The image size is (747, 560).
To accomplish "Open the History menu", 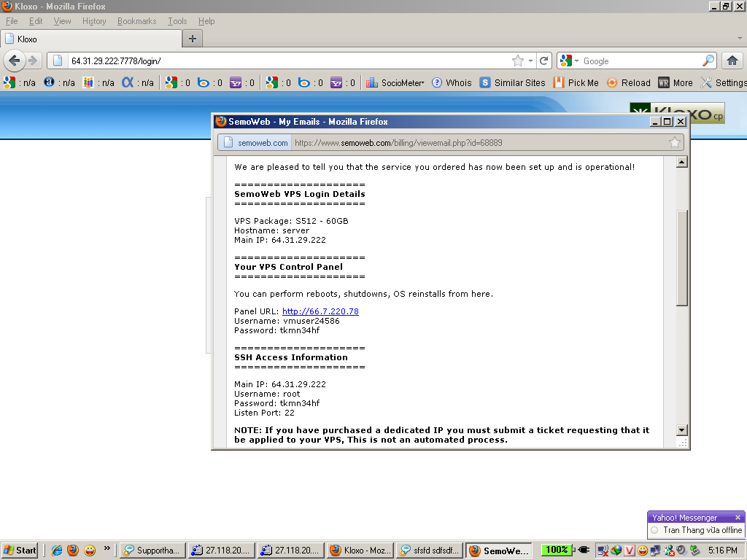I will (x=94, y=21).
